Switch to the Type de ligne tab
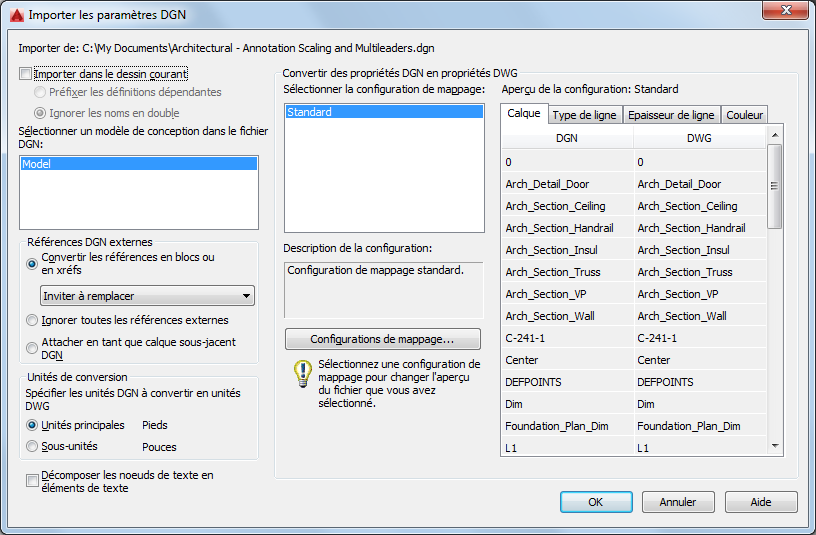 (586, 115)
